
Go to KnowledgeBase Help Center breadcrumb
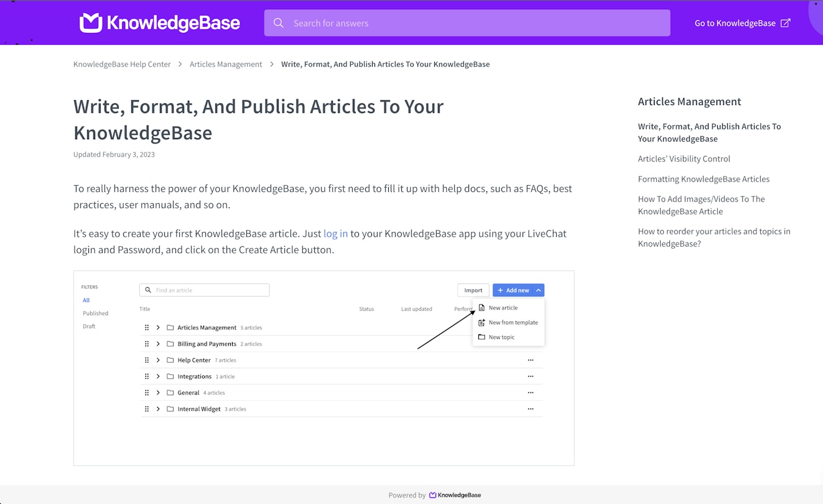pyautogui.click(x=122, y=64)
